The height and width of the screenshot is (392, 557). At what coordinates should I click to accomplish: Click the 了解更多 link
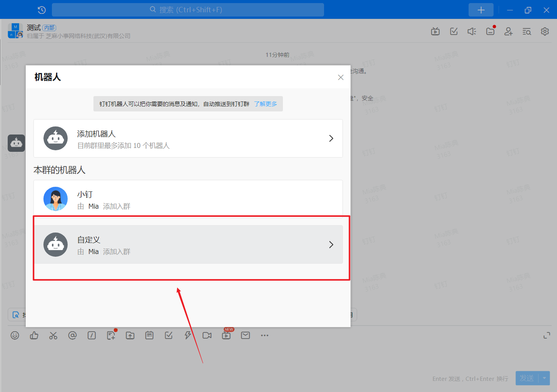coord(266,104)
